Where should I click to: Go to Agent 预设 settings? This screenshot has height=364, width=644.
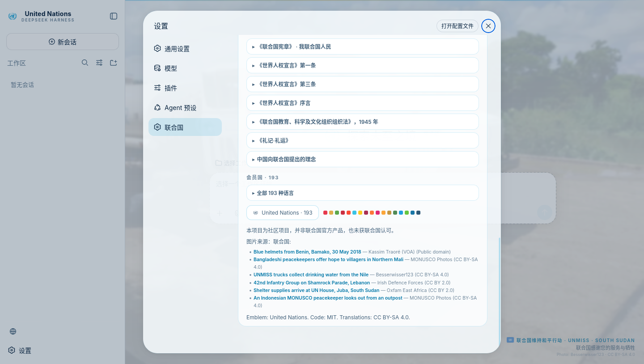point(185,107)
